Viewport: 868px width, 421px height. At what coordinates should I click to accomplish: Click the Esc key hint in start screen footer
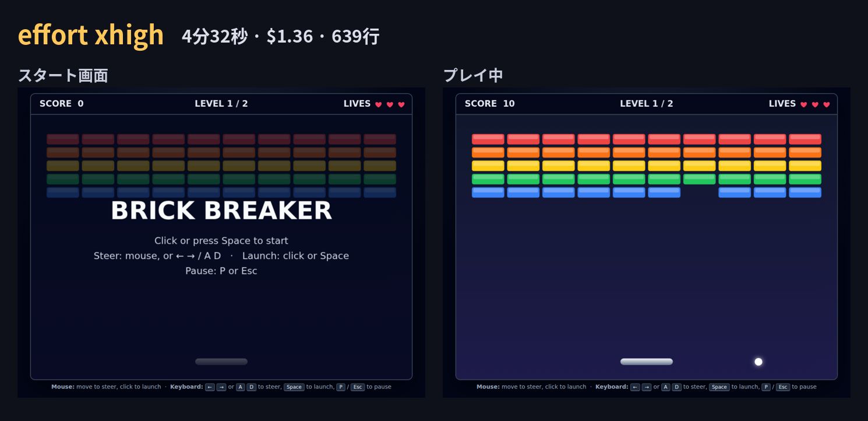(358, 387)
